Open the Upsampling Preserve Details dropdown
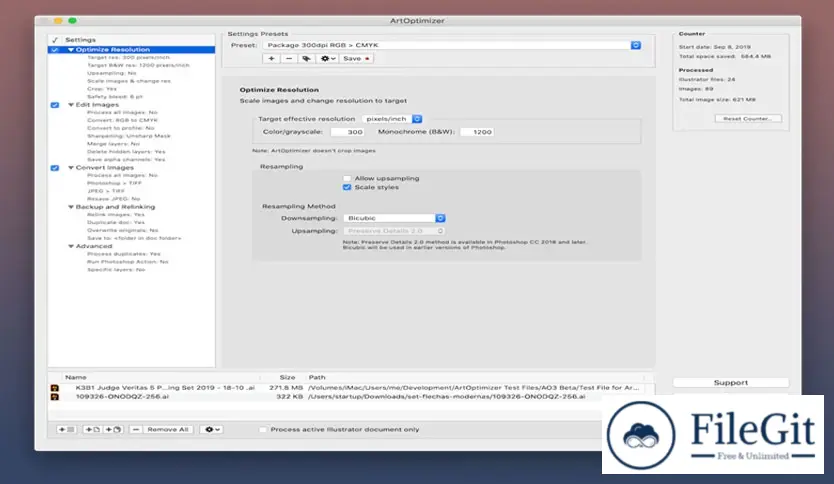 pyautogui.click(x=395, y=231)
